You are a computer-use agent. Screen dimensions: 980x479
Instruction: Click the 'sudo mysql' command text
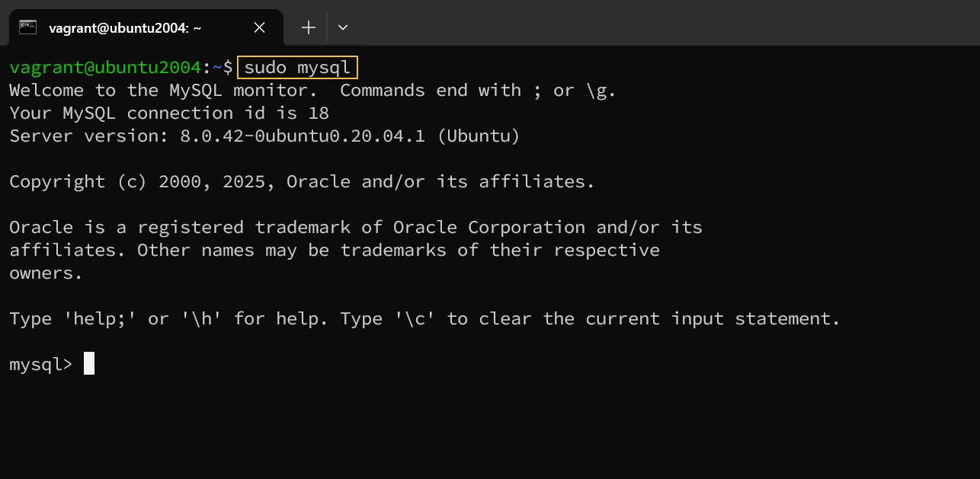point(297,68)
